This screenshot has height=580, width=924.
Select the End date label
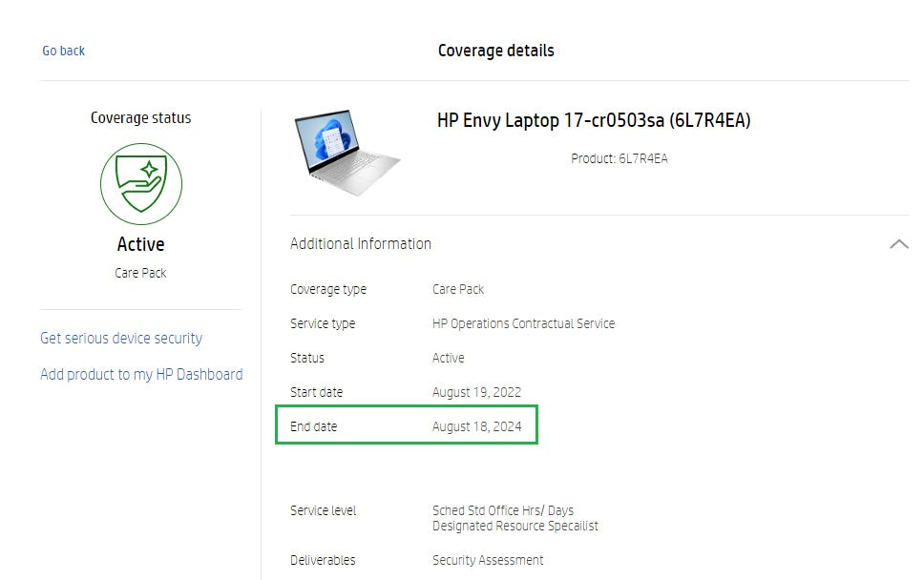pyautogui.click(x=313, y=426)
